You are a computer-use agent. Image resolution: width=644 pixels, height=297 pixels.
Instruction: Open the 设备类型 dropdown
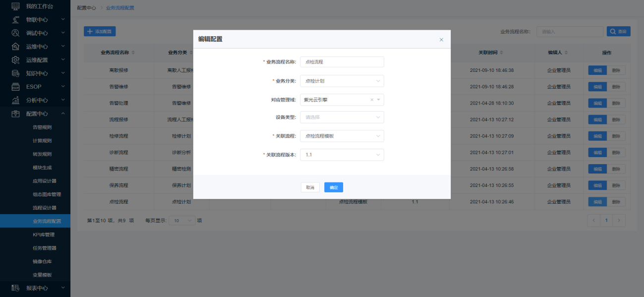(342, 118)
